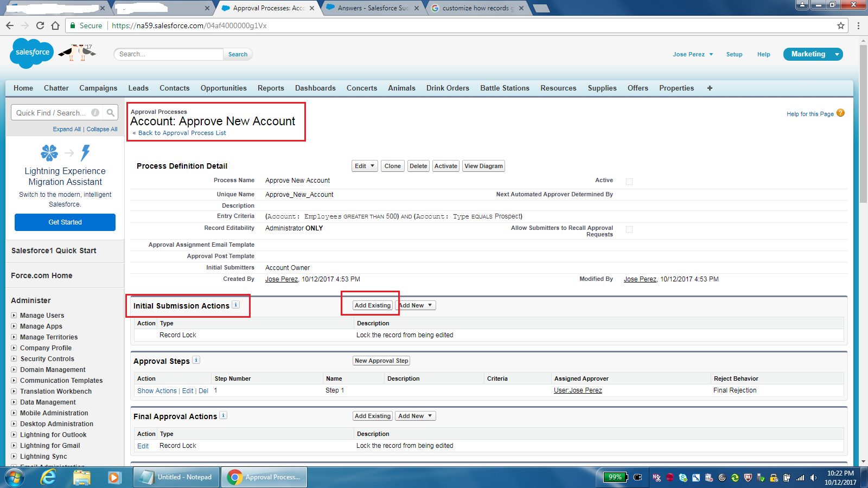The width and height of the screenshot is (868, 488).
Task: Open the Opportunities tab
Action: (x=224, y=88)
